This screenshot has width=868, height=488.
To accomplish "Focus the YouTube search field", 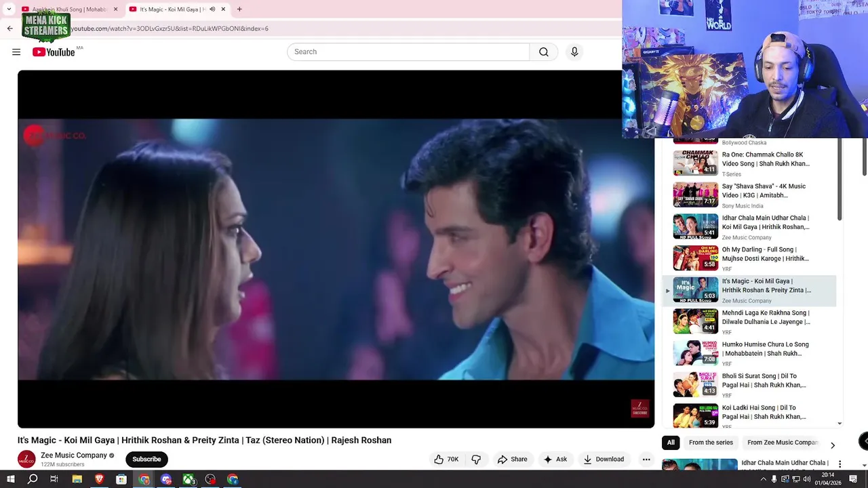I will (x=408, y=52).
